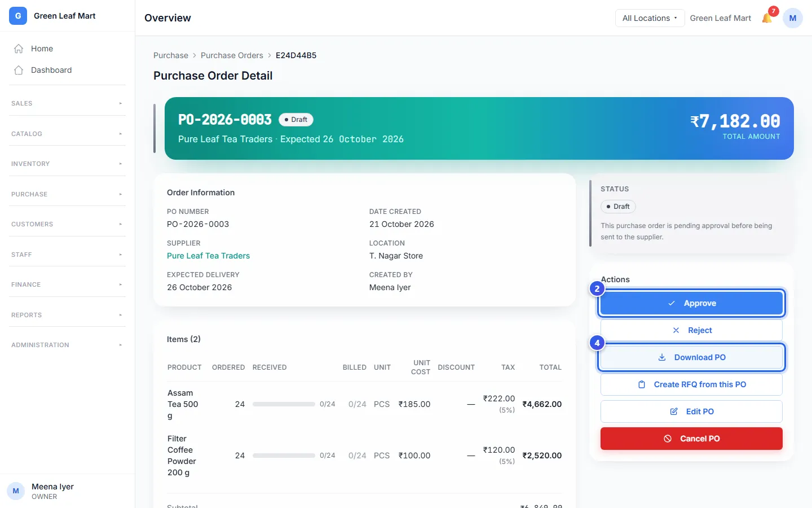Click Meena Iyer avatar in sidebar footer
The height and width of the screenshot is (508, 812).
point(16,491)
